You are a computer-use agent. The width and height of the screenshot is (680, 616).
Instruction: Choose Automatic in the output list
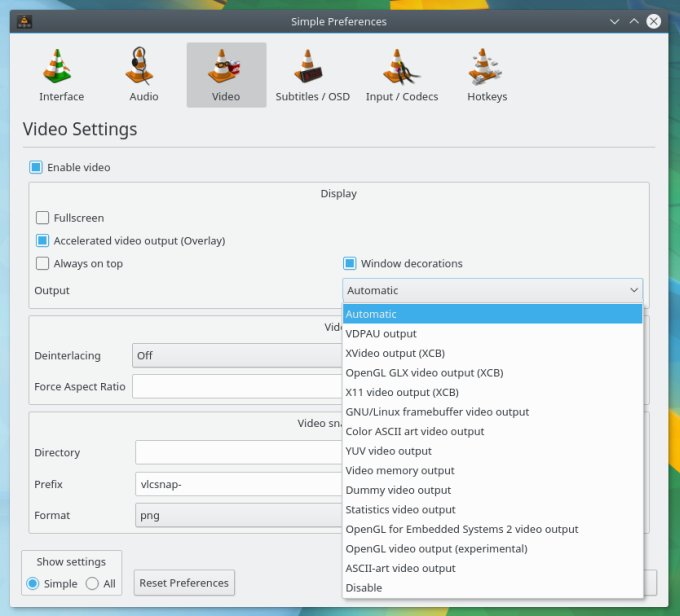pyautogui.click(x=492, y=314)
